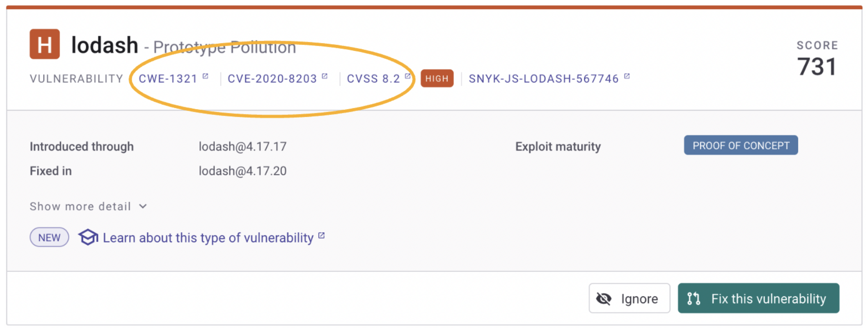868x331 pixels.
Task: Open the CVSS 8.2 score link
Action: click(x=373, y=78)
